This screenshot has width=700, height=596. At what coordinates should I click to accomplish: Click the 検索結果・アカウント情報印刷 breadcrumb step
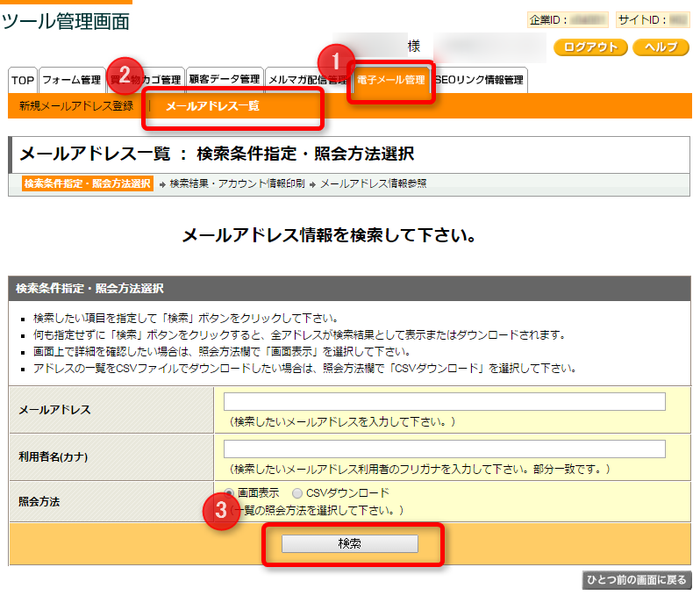237,183
